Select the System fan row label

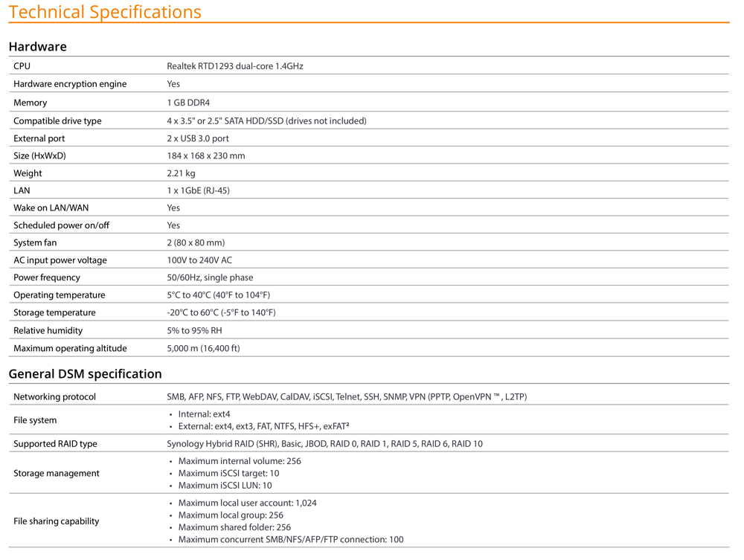pos(35,242)
